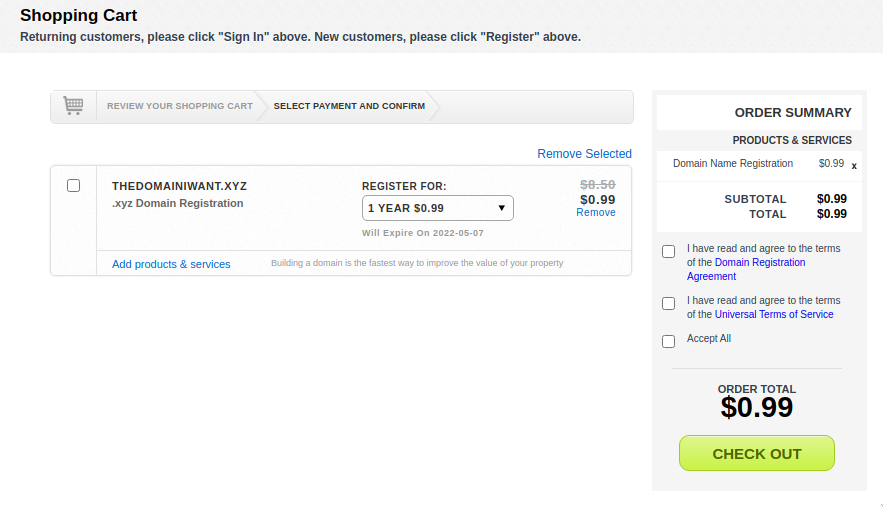Open Add products & services link

pos(171,264)
